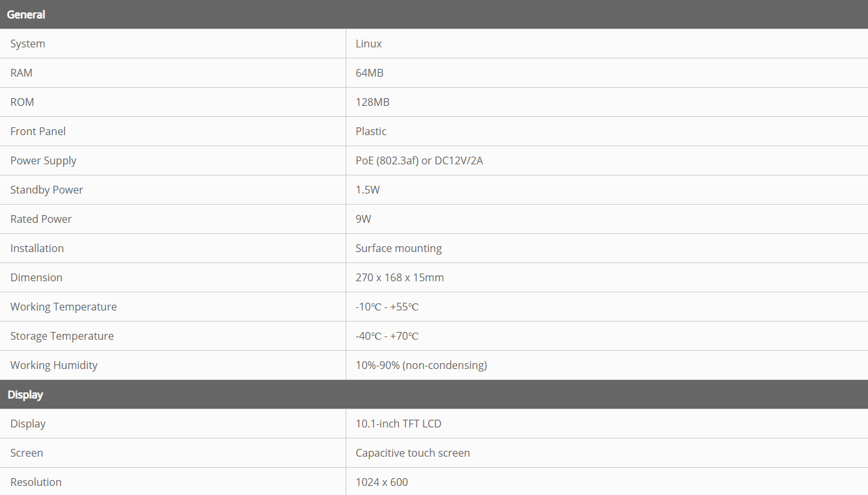Click the General section header

26,14
